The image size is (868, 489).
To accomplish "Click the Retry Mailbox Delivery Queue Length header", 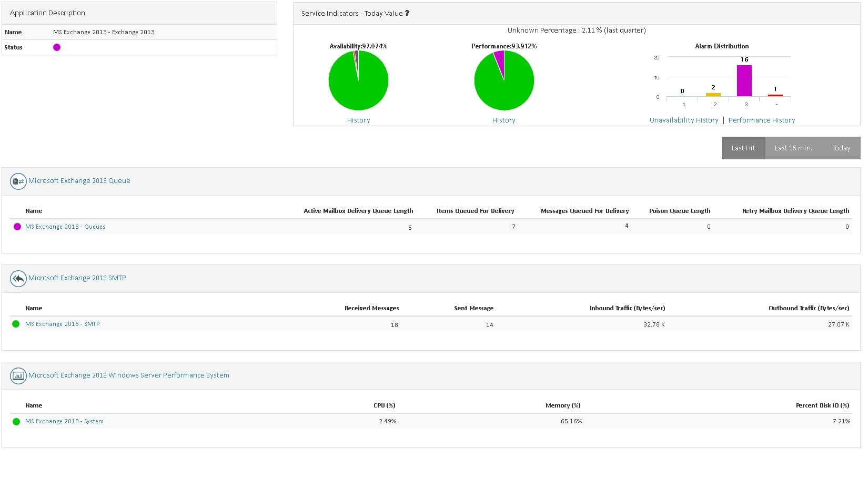I will tap(796, 211).
